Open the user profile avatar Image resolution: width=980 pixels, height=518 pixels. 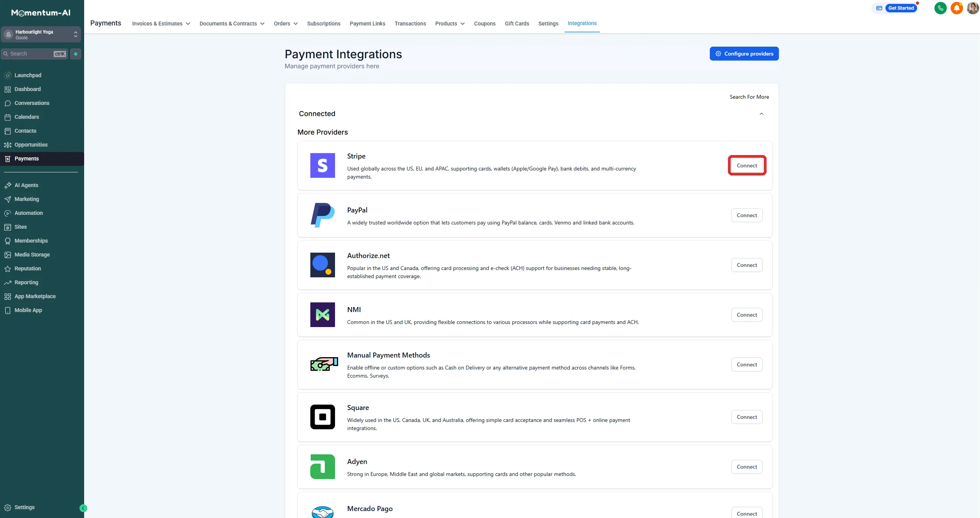(973, 8)
